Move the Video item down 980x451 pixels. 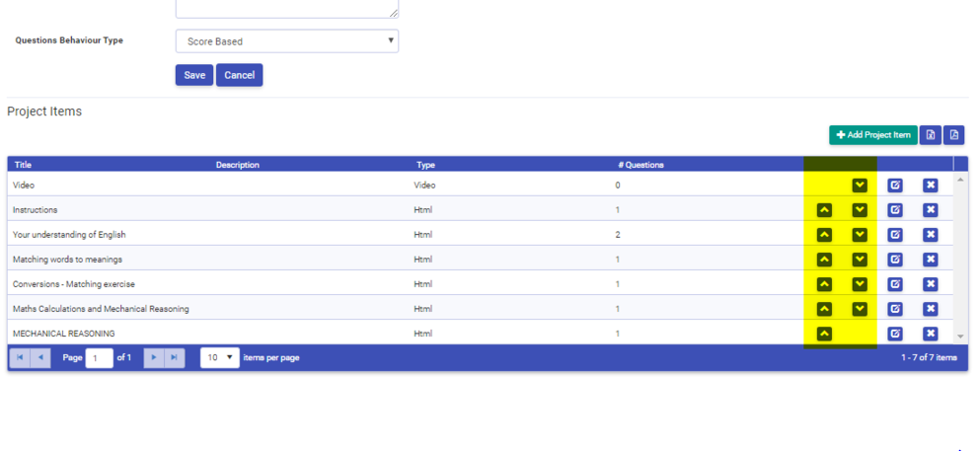(x=860, y=185)
